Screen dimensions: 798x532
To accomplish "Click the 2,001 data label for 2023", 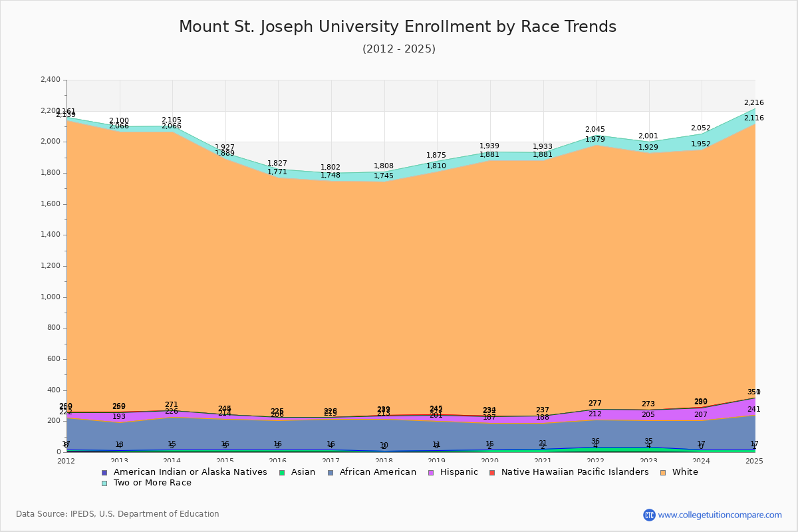I will [648, 136].
